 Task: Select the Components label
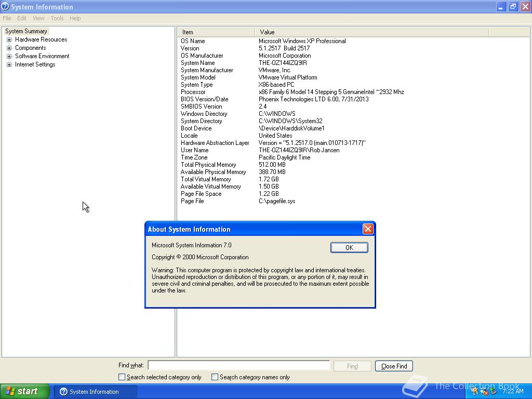click(31, 48)
